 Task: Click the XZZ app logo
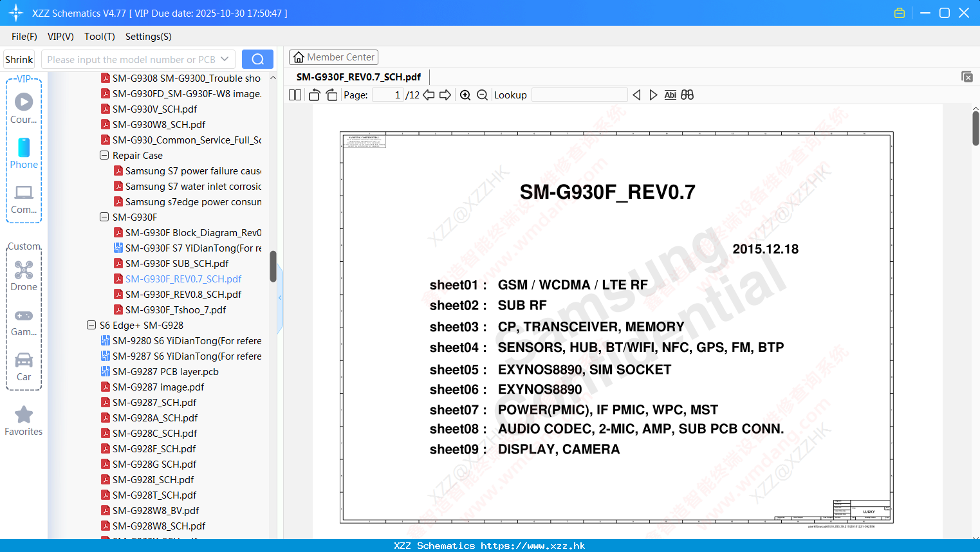15,13
